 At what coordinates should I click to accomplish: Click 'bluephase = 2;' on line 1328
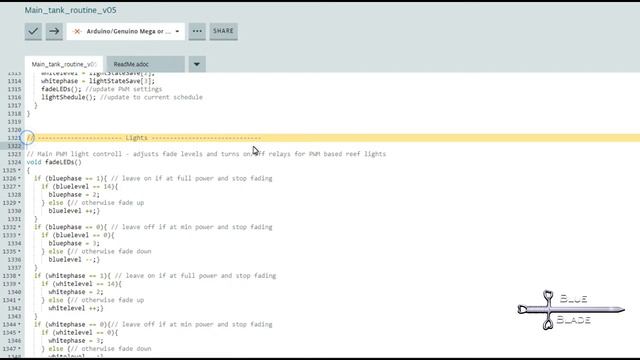point(74,195)
